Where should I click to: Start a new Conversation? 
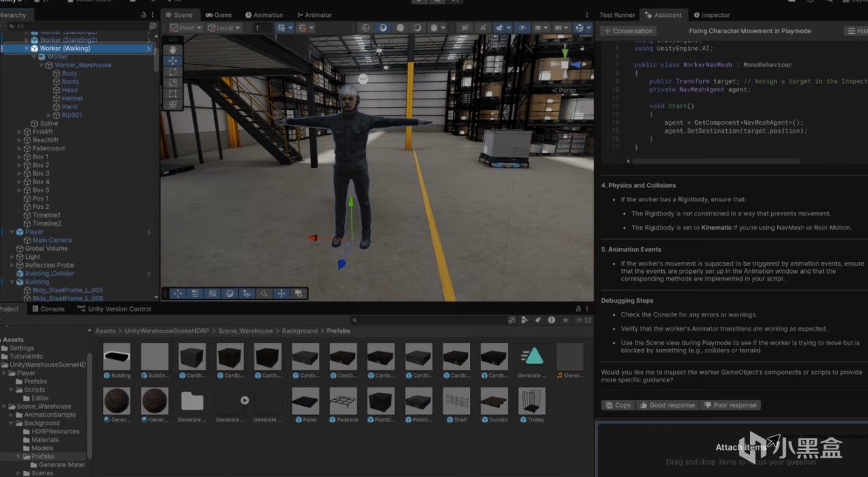[x=628, y=30]
